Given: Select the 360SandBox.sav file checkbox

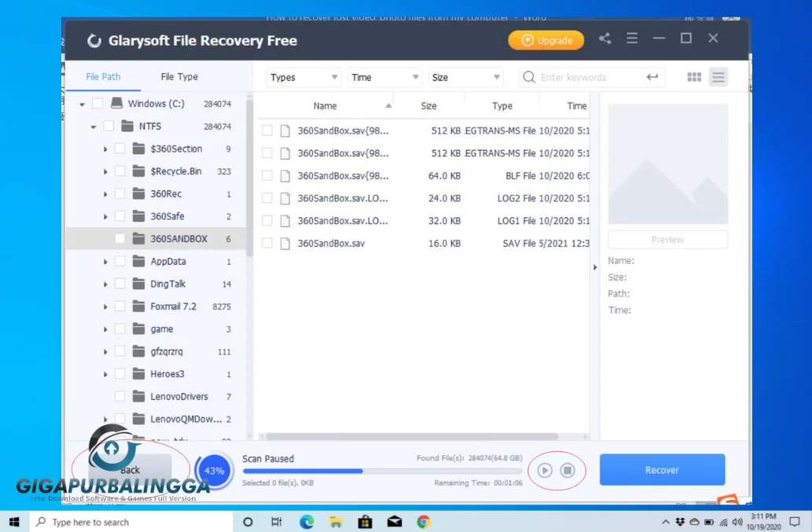Looking at the screenshot, I should [x=267, y=244].
